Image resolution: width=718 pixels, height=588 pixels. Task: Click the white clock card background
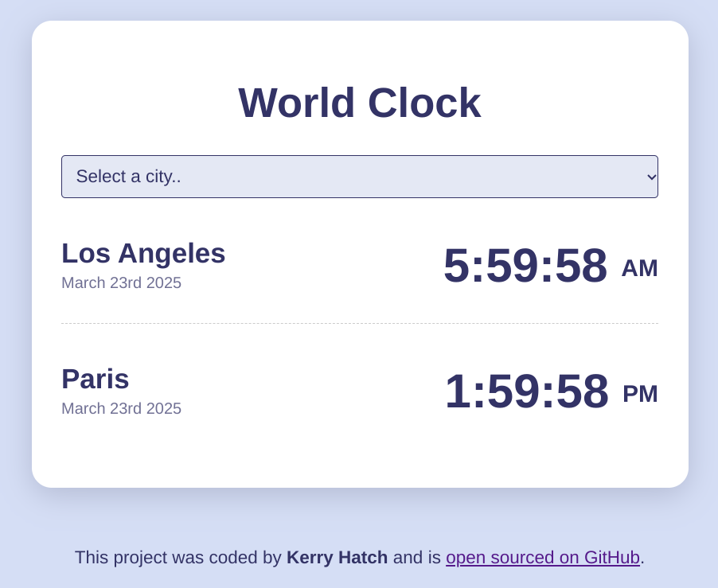click(359, 454)
